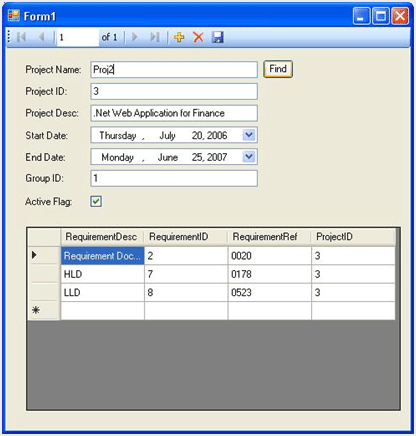Viewport: 416px width, 436px height.
Task: Click the Project ID field
Action: (x=174, y=91)
